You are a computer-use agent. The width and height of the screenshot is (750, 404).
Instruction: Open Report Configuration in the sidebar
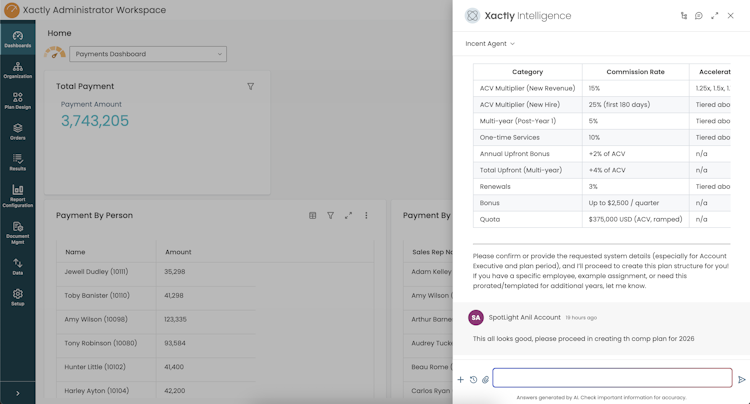pos(18,196)
